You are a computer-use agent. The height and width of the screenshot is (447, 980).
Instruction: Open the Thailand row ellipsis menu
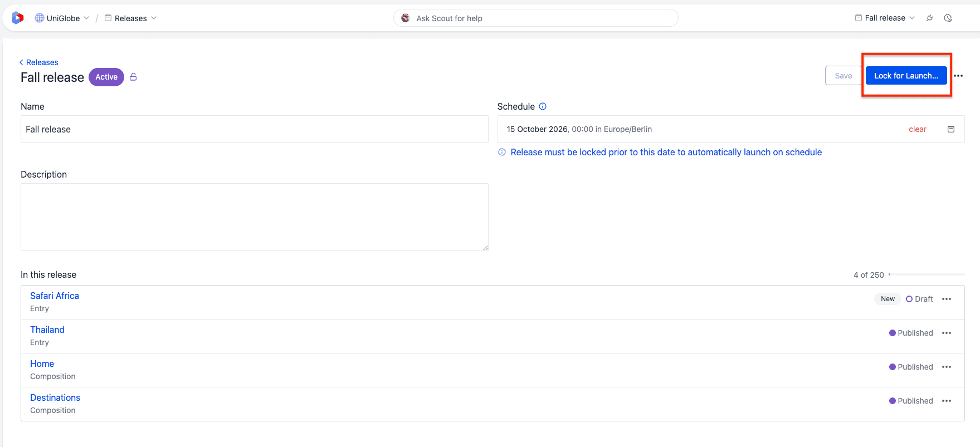coord(947,333)
